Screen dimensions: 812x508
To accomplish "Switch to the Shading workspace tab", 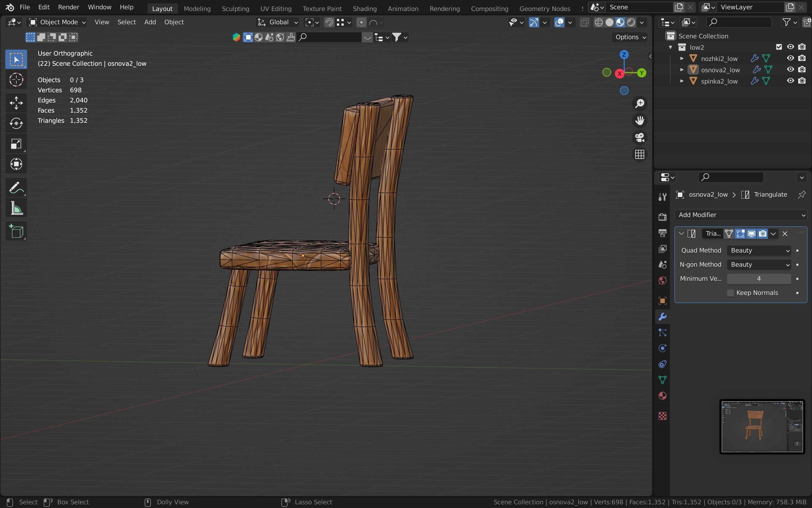I will click(x=364, y=8).
